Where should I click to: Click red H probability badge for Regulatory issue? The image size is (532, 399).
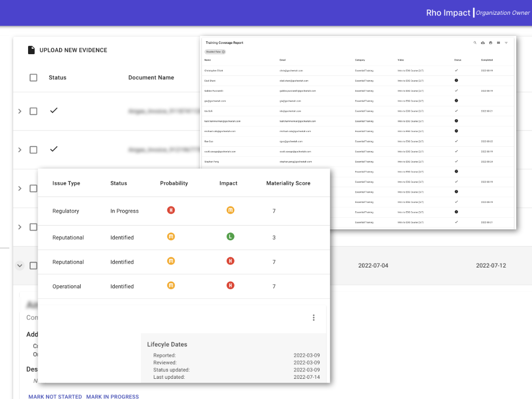(171, 210)
